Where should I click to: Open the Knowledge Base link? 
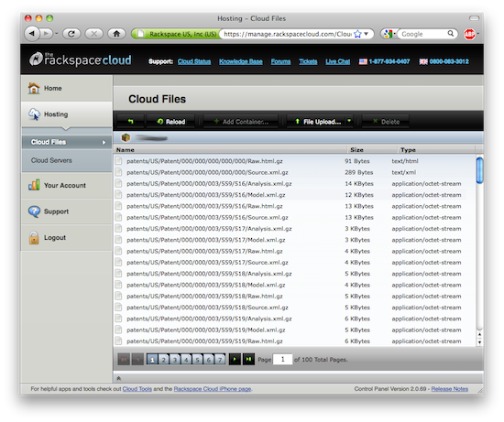241,61
